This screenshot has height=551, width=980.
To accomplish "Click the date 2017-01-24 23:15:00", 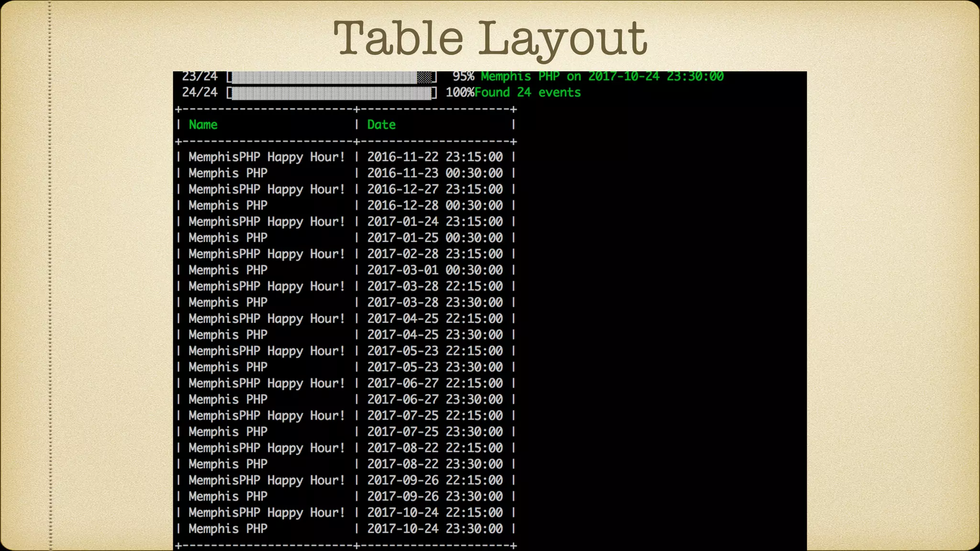I will click(x=435, y=222).
